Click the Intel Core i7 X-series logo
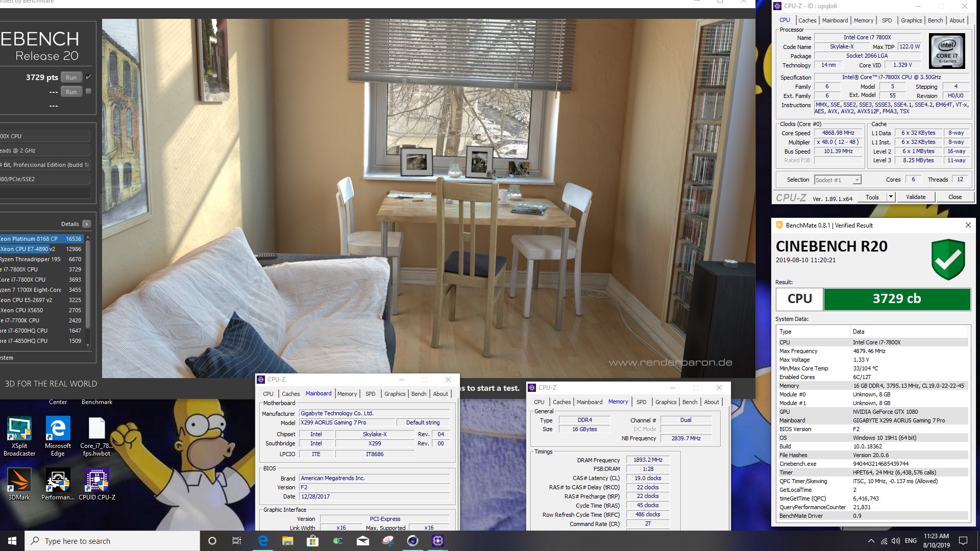This screenshot has width=980, height=551. click(x=947, y=51)
